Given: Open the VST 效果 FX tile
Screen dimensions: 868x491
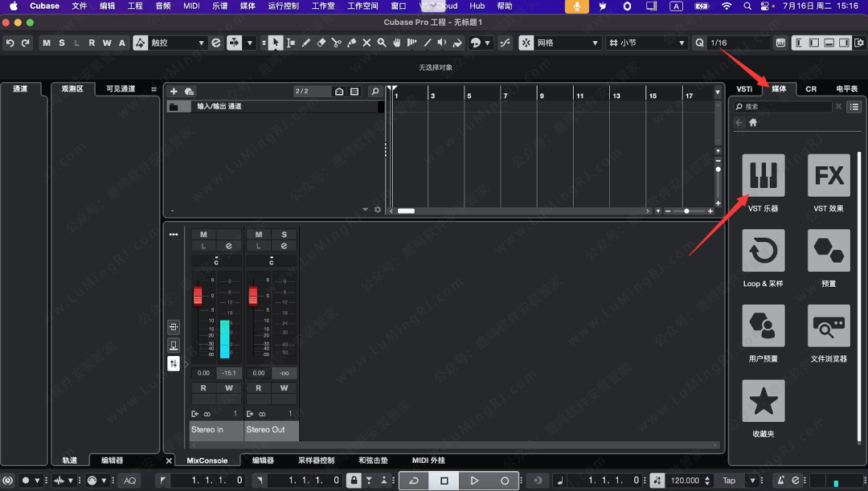Looking at the screenshot, I should (828, 175).
